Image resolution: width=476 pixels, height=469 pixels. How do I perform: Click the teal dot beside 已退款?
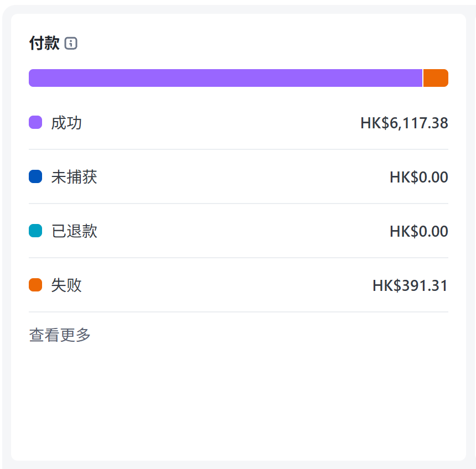[x=35, y=231]
